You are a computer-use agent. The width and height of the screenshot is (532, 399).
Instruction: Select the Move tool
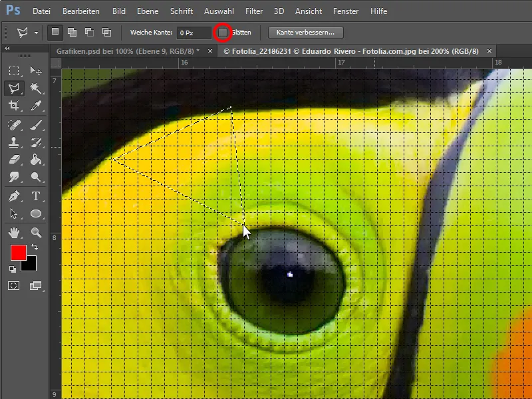(37, 70)
